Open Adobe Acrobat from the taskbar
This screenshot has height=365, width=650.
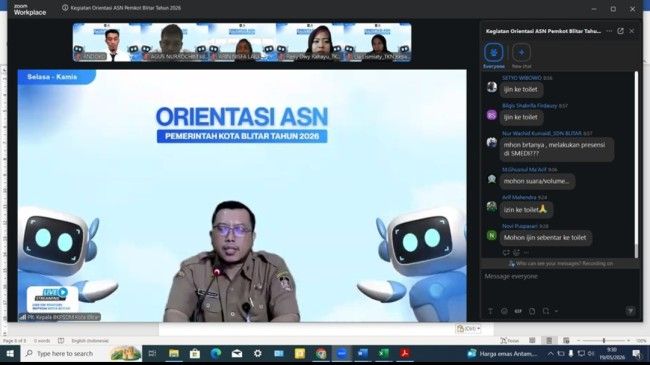point(405,354)
